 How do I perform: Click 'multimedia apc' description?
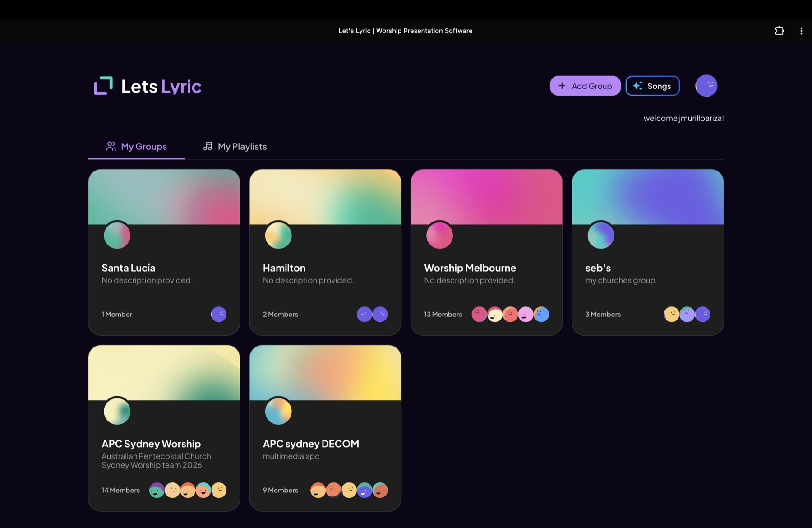(x=291, y=456)
